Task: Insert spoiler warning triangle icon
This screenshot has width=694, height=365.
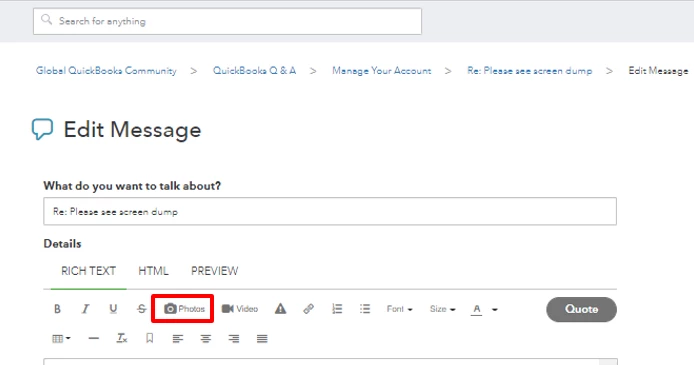Action: click(281, 309)
